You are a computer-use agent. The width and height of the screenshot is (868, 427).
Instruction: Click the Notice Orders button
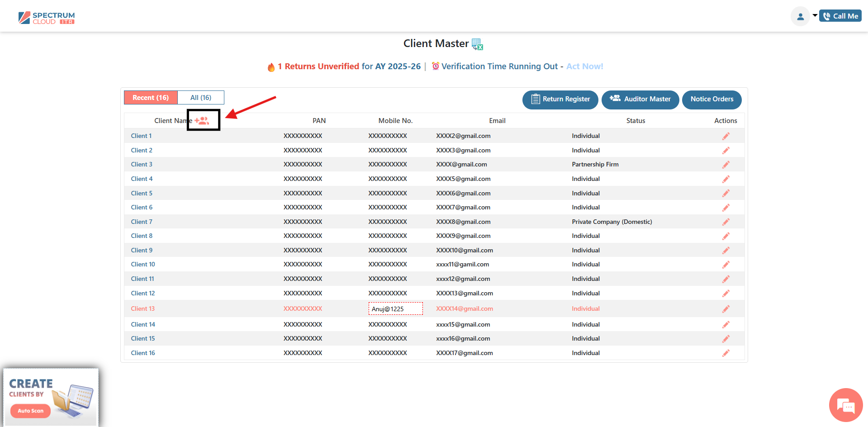(711, 100)
